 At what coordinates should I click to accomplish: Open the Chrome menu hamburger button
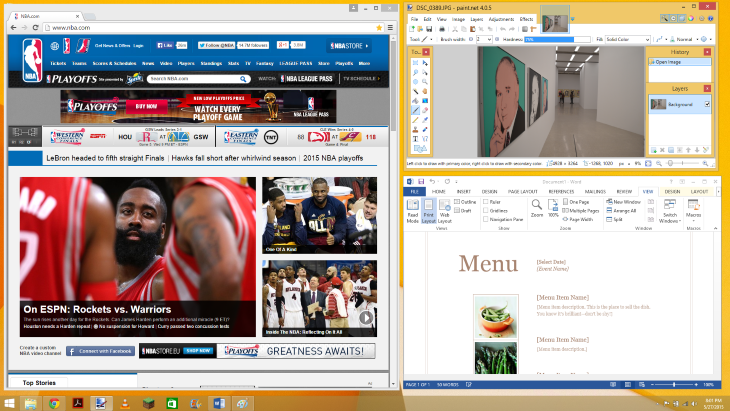pos(390,27)
